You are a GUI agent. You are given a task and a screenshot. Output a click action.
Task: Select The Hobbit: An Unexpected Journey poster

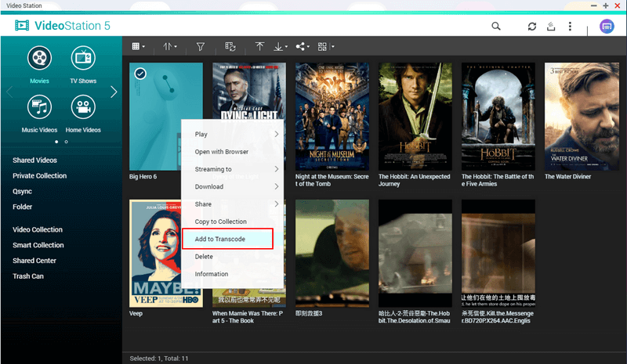(x=415, y=117)
